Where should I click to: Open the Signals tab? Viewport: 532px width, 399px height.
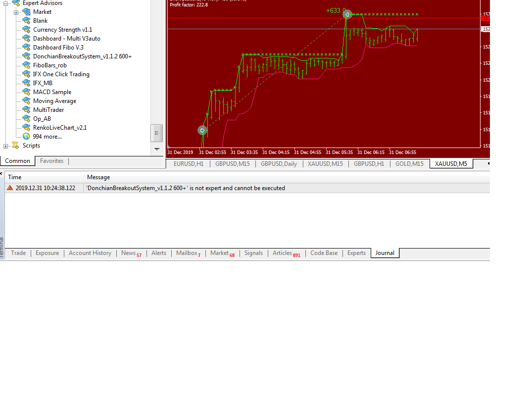(x=253, y=253)
